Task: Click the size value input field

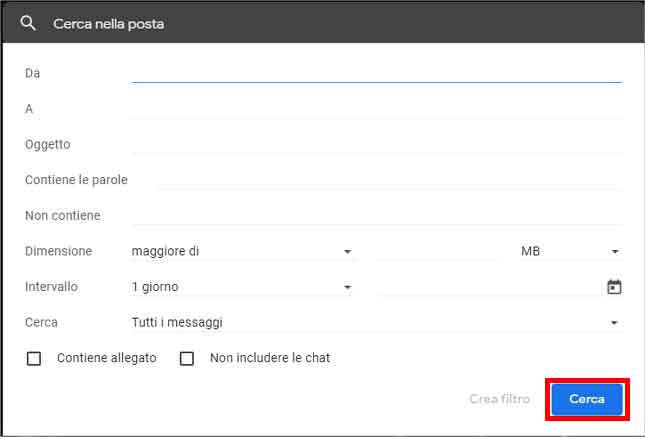Action: click(x=437, y=252)
